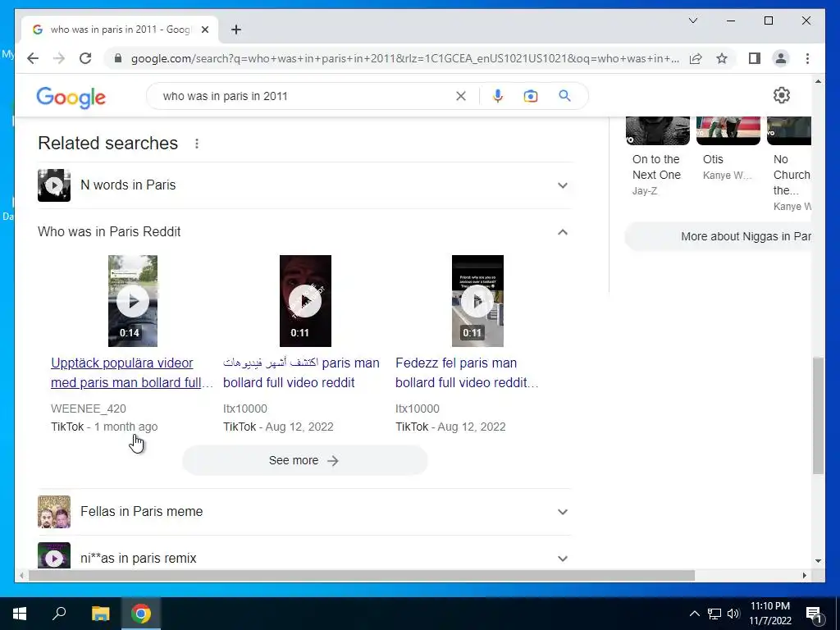840x630 pixels.
Task: Open the Chrome profile avatar
Action: 781,58
